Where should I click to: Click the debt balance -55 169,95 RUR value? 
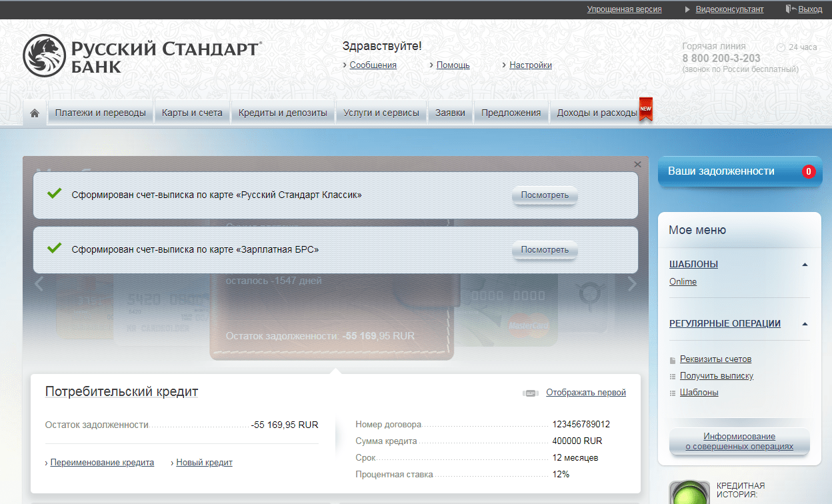click(285, 425)
